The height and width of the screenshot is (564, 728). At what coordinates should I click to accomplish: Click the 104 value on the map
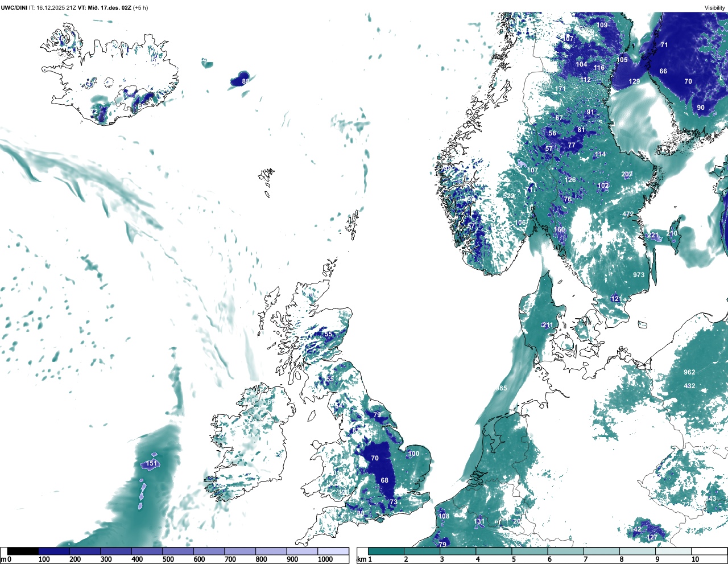[x=581, y=64]
